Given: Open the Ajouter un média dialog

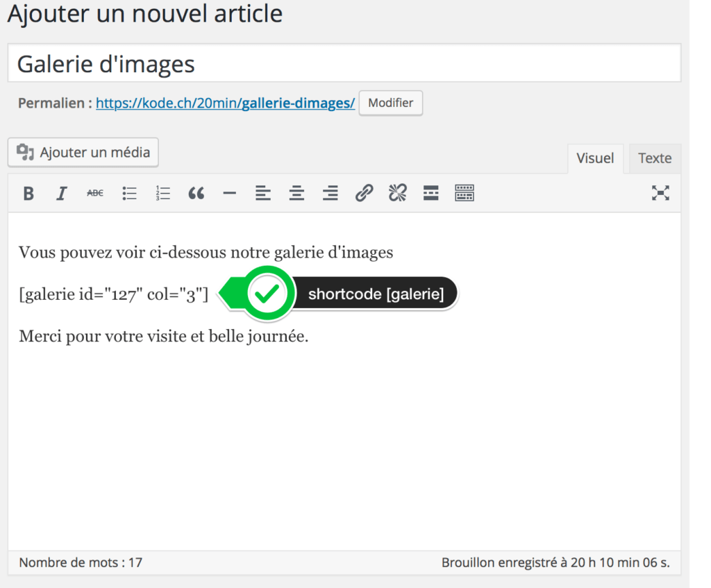Looking at the screenshot, I should pos(83,152).
